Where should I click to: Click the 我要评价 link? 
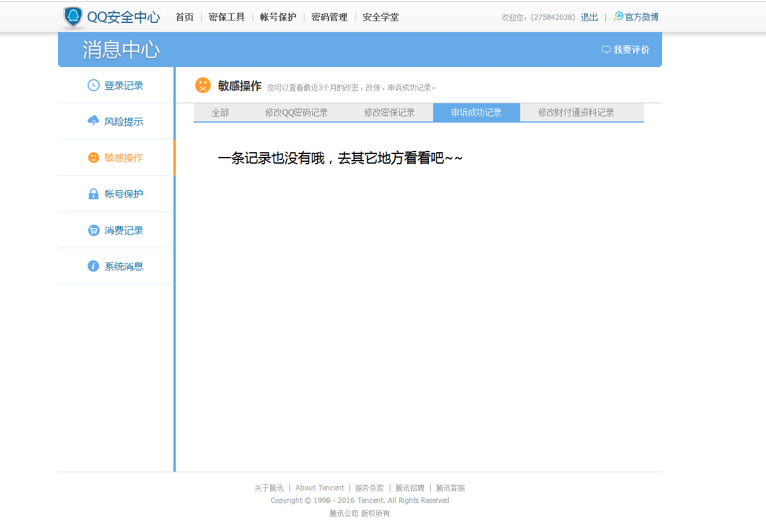[631, 50]
